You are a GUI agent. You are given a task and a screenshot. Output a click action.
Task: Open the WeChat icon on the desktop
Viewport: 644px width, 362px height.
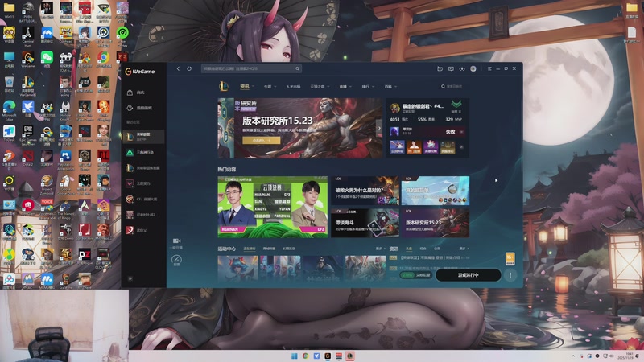tap(47, 58)
